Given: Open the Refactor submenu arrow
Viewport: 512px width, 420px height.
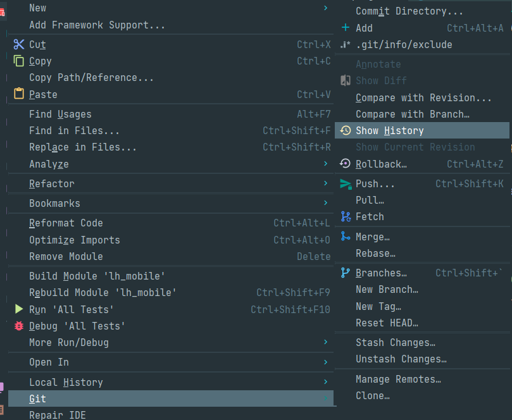Looking at the screenshot, I should pos(326,183).
